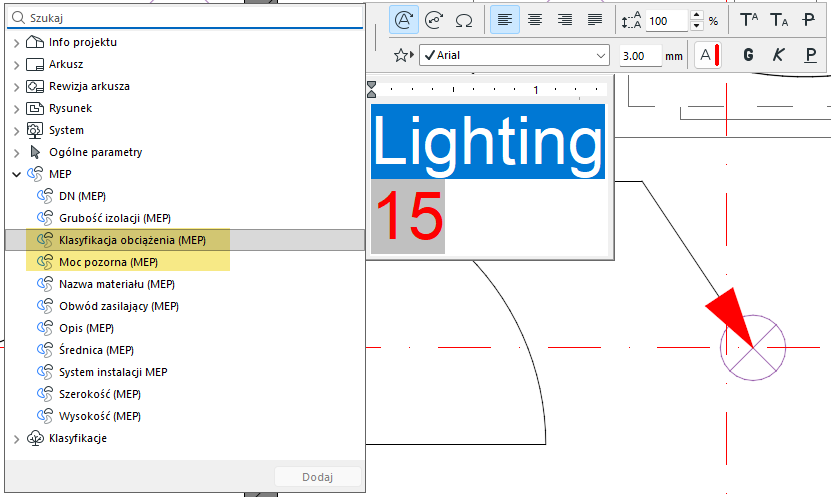Click the Arkusz sheet icon

point(35,64)
